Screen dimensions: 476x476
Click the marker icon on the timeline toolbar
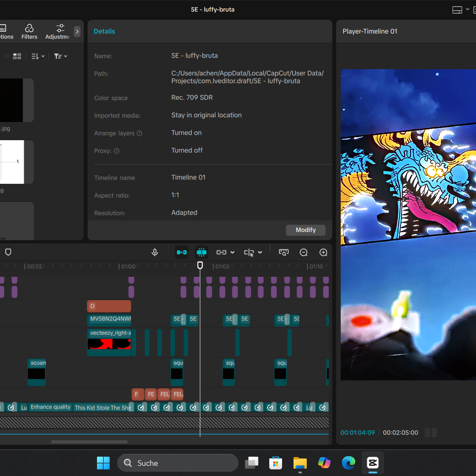[8, 252]
